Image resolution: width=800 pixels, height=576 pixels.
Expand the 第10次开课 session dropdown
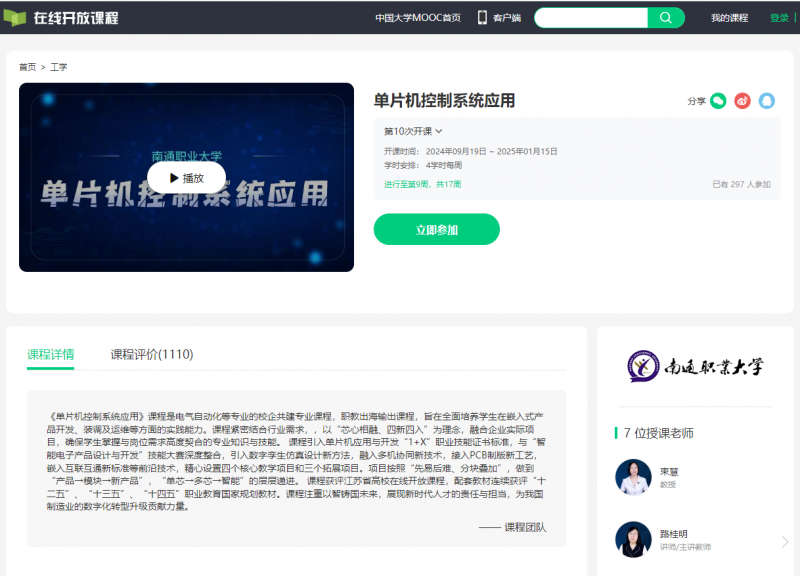(x=413, y=131)
